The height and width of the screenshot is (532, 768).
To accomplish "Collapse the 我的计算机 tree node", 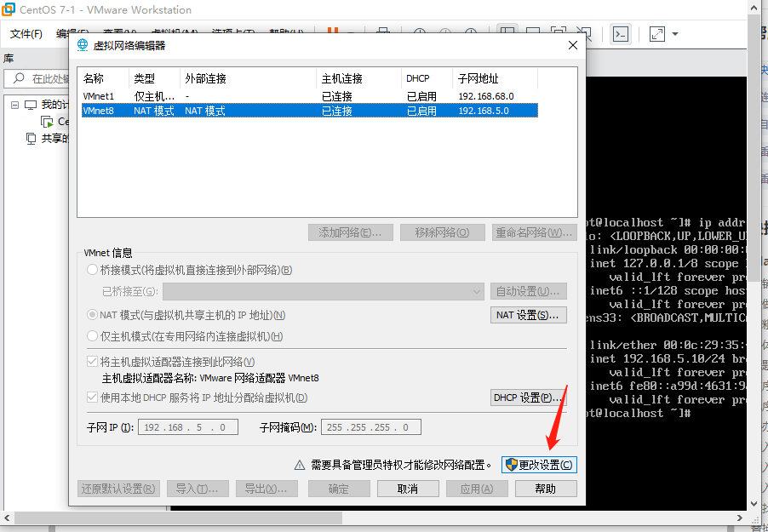I will click(14, 106).
